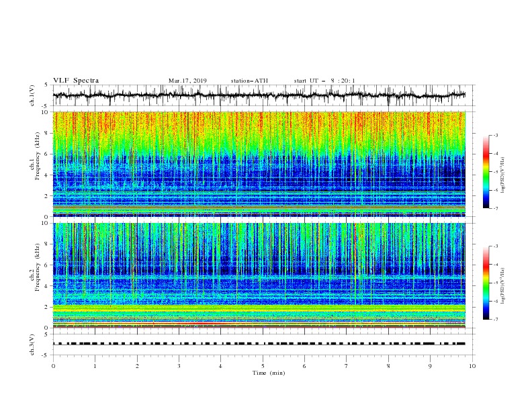Screen dimensions: 532x411
Task: Click the "4" kHz tick on ch.1 spectrogram axis
Action: pyautogui.click(x=46, y=175)
